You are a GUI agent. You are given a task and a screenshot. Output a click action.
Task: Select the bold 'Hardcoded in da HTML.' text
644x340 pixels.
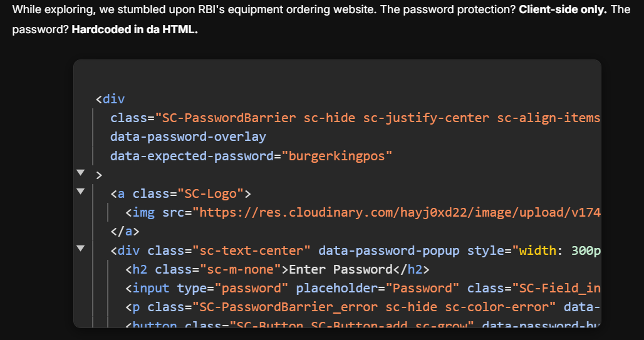click(x=135, y=30)
